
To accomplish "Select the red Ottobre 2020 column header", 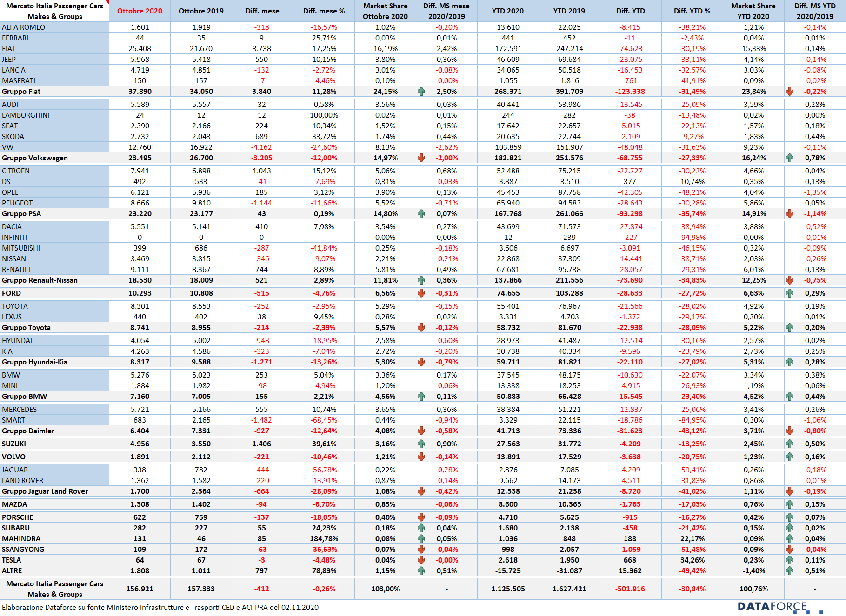I will click(x=140, y=11).
